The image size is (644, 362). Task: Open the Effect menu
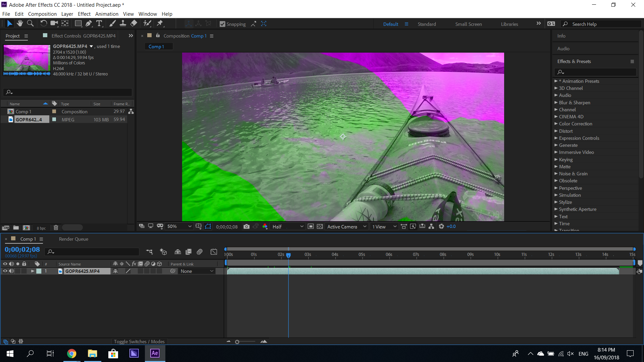tap(84, 14)
